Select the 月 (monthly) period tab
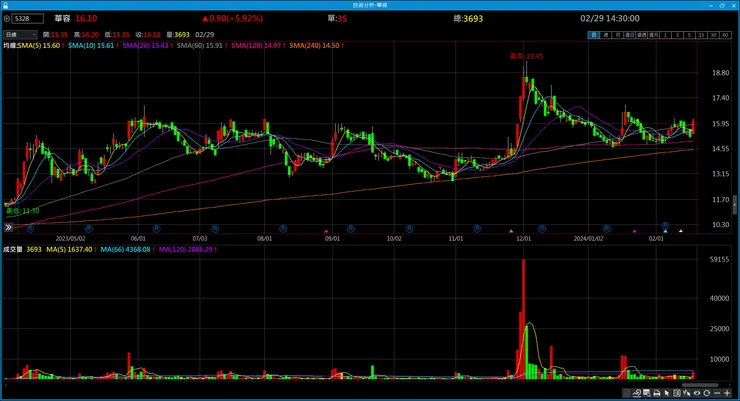740x401 pixels. (x=618, y=35)
